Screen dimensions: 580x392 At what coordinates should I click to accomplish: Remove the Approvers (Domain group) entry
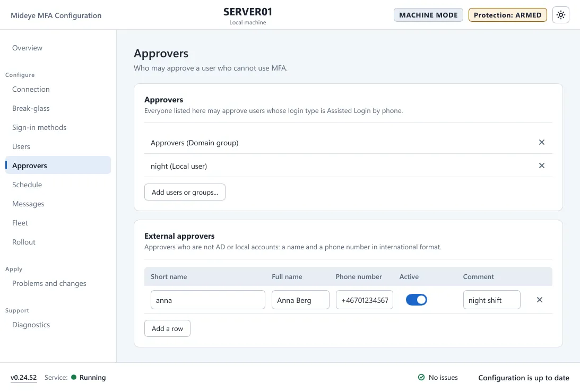542,142
